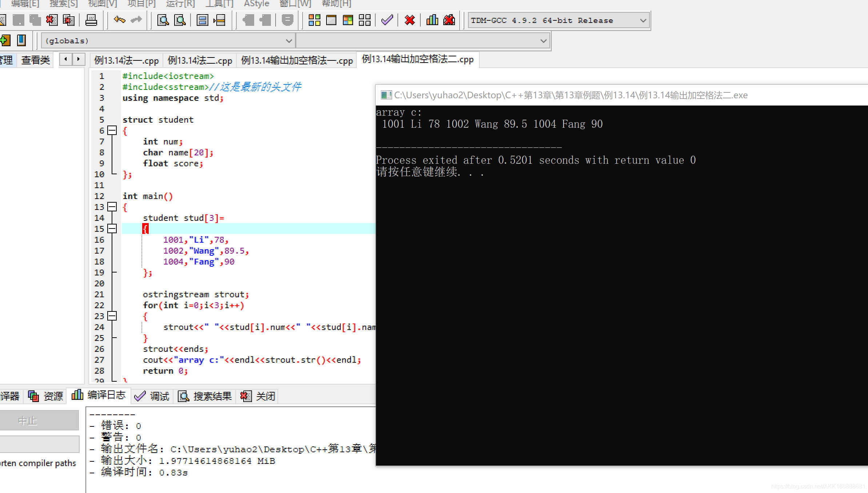Click the Compile and Run icon
868x493 pixels.
pos(348,20)
